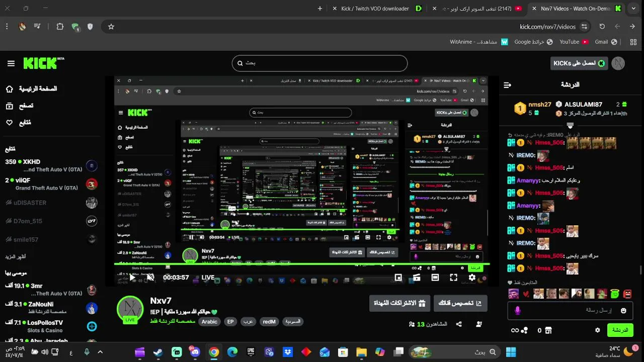Image resolution: width=644 pixels, height=362 pixels.
Task: Open ZaNouNi recommended channel
Action: click(50, 308)
